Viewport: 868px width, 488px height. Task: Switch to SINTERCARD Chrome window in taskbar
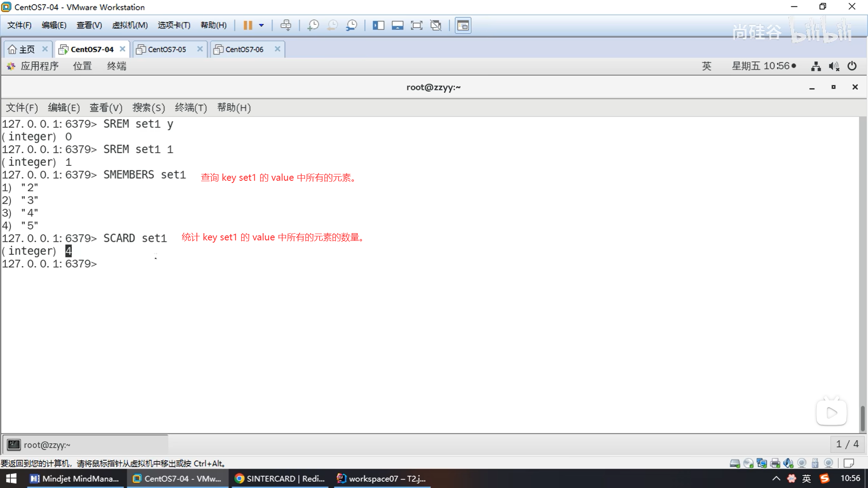coord(280,479)
